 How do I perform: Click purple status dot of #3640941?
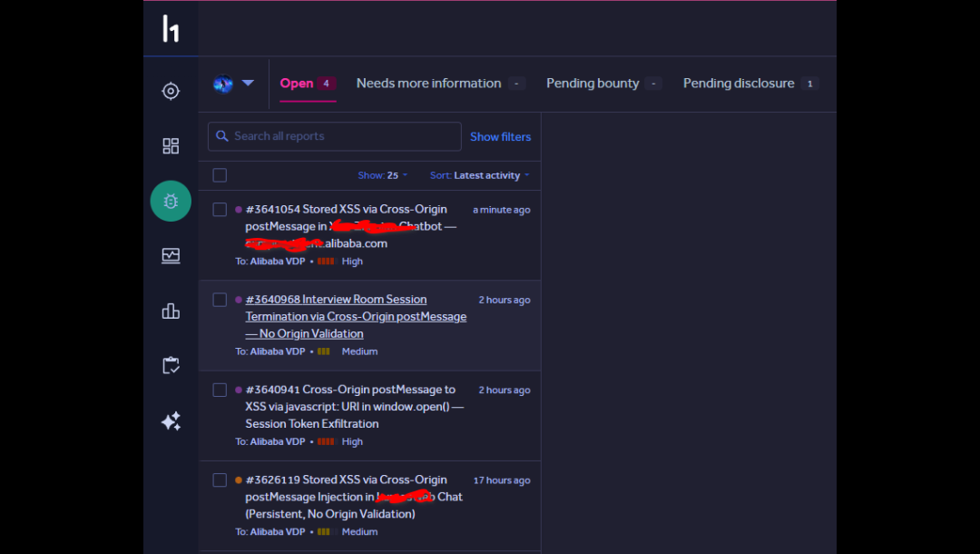(x=238, y=390)
